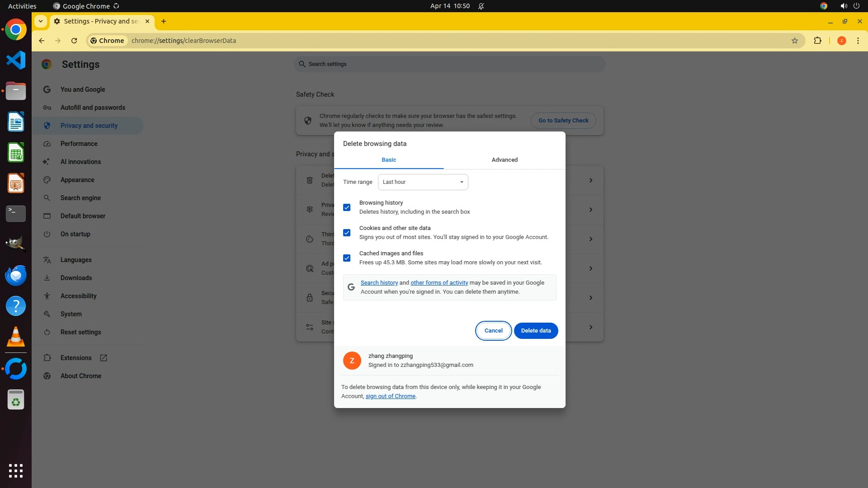Screen dimensions: 868x488
Task: Click the Chrome three-dot menu icon
Action: pos(858,41)
